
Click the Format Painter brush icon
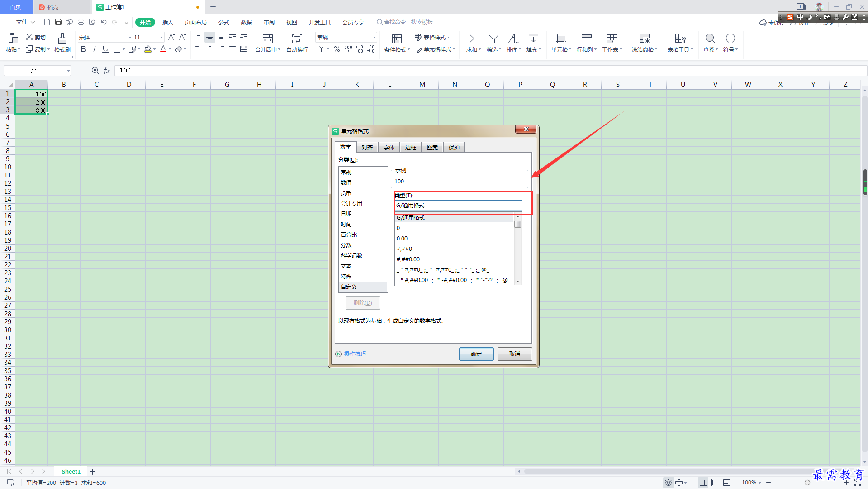62,38
